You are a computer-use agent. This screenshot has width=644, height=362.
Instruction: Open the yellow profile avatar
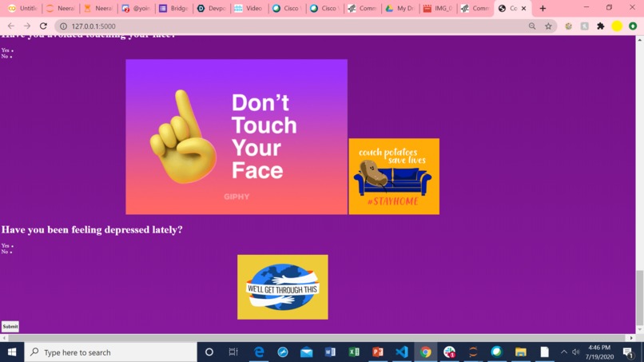point(617,26)
